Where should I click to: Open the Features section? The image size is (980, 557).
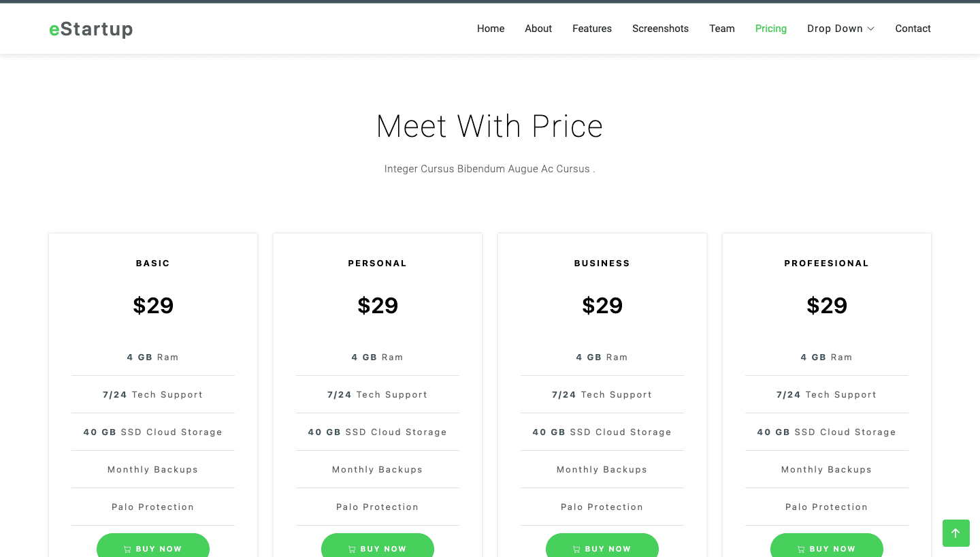[x=592, y=29]
